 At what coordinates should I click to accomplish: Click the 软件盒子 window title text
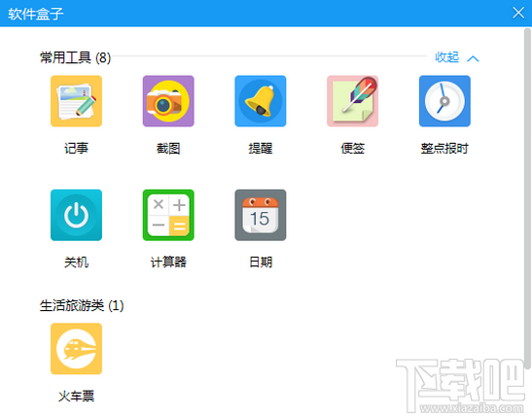pos(36,14)
